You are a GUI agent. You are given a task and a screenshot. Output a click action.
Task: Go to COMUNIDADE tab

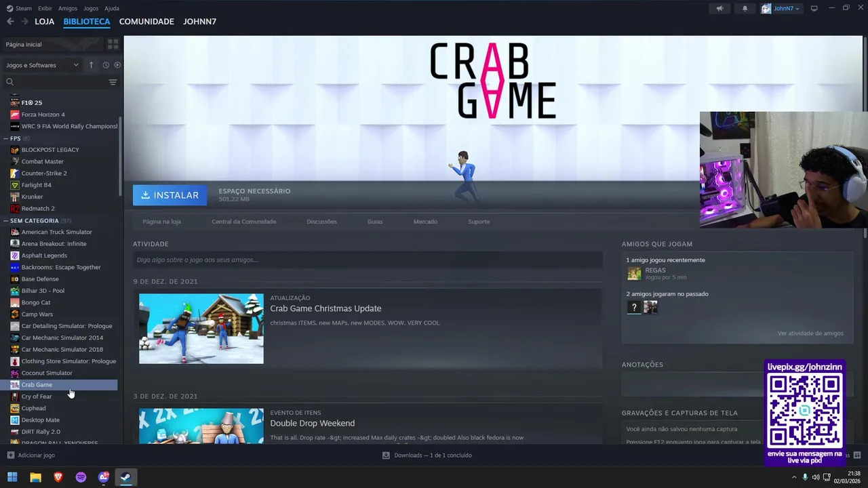pos(146,22)
